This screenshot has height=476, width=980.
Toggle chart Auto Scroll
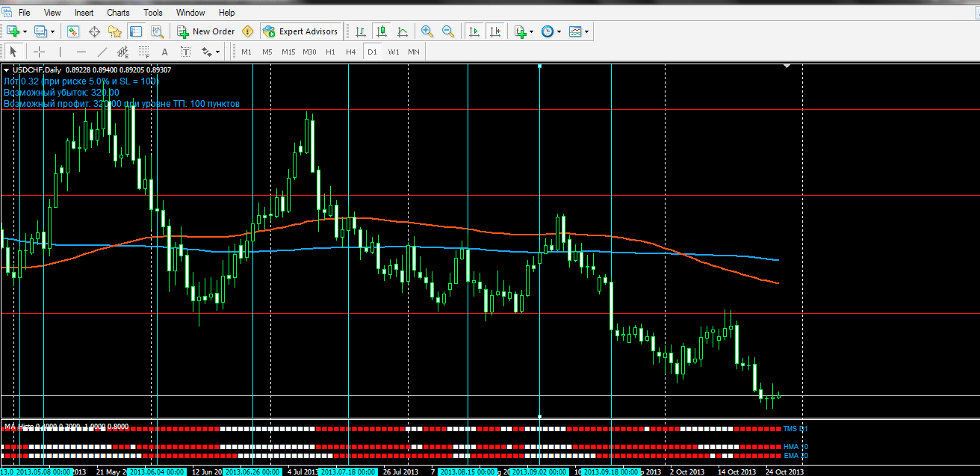pos(474,31)
